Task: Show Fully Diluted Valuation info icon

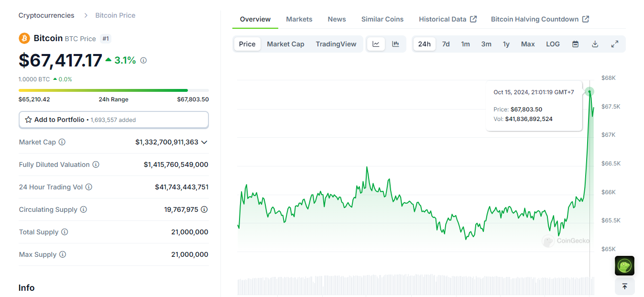Action: (x=96, y=165)
